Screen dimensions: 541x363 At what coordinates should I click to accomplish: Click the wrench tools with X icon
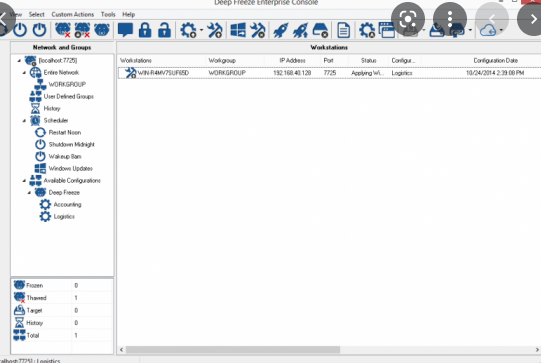[x=258, y=30]
